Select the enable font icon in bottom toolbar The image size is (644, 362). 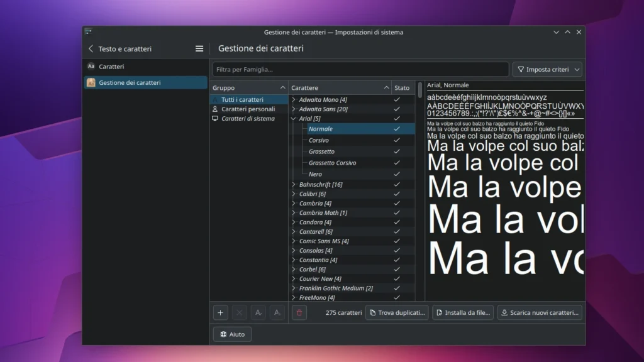pyautogui.click(x=258, y=312)
